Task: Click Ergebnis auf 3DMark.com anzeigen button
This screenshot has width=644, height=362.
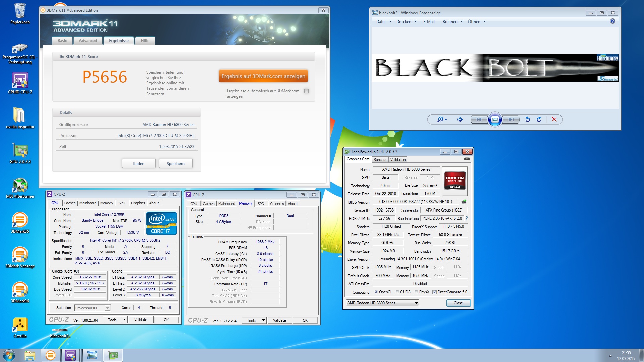Action: click(263, 76)
